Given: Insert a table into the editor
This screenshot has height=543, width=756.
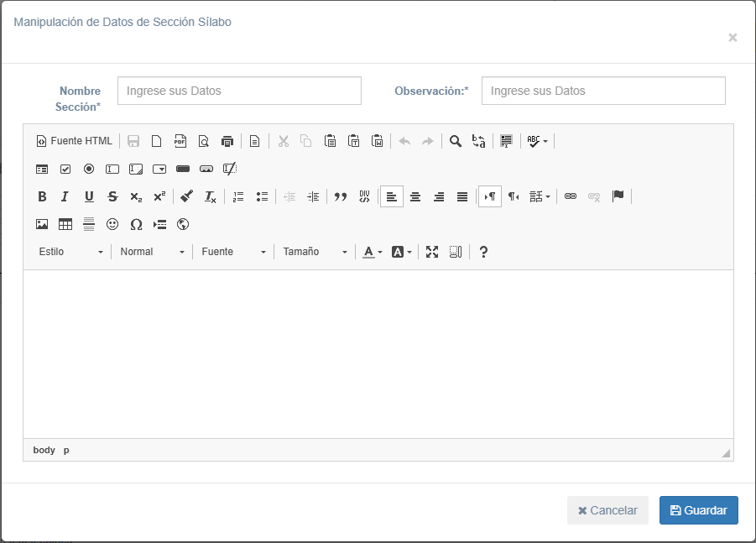Looking at the screenshot, I should tap(65, 224).
